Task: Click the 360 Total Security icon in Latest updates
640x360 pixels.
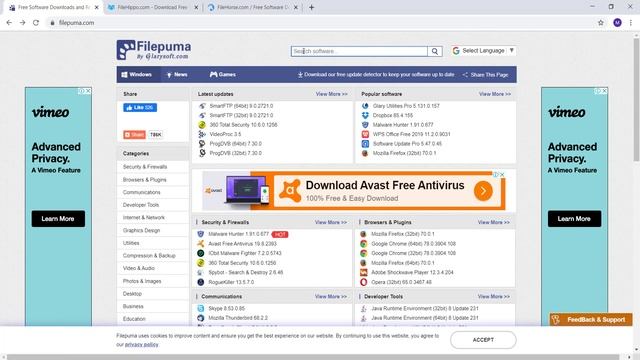Action: (202, 124)
